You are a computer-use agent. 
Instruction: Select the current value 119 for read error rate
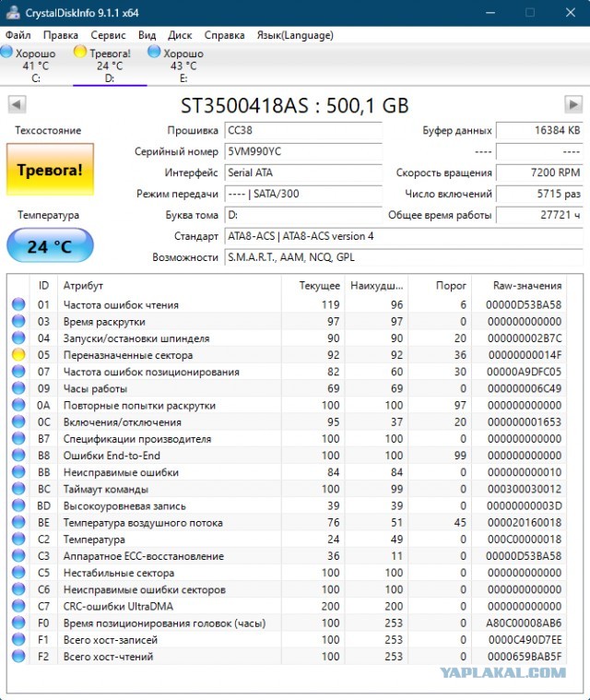pyautogui.click(x=330, y=305)
